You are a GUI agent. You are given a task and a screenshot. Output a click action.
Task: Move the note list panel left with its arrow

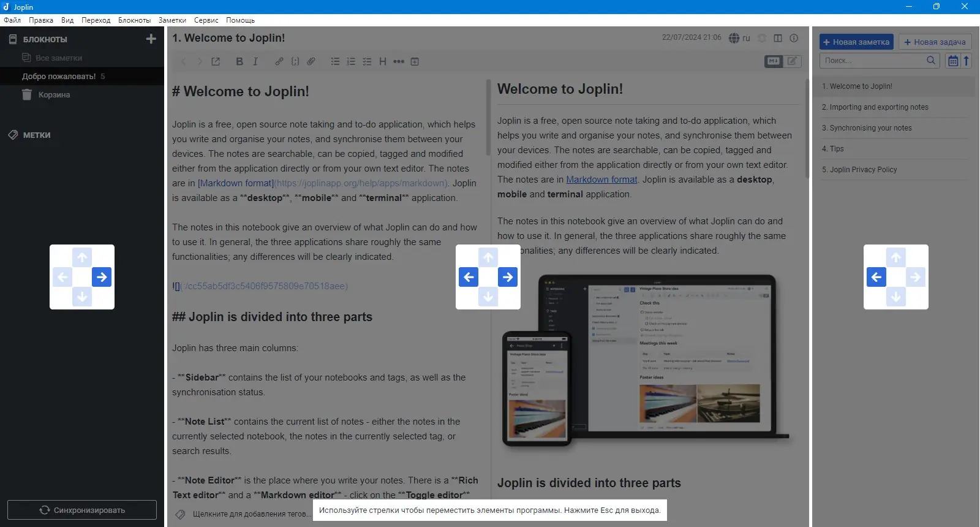point(876,277)
